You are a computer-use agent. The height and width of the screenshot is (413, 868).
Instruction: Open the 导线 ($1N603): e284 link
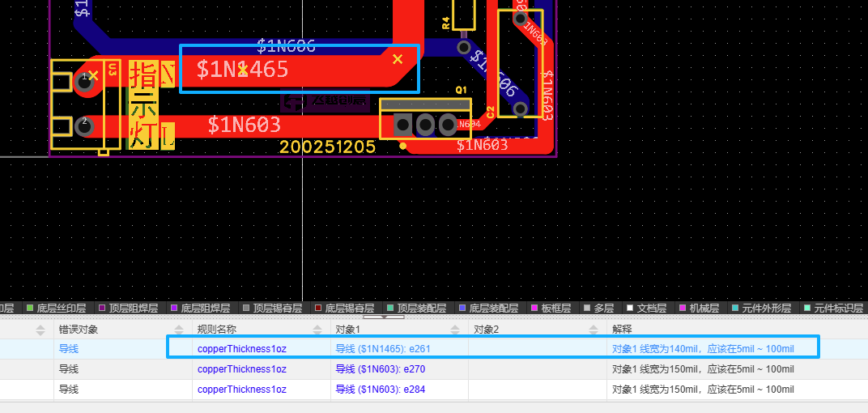click(x=382, y=390)
